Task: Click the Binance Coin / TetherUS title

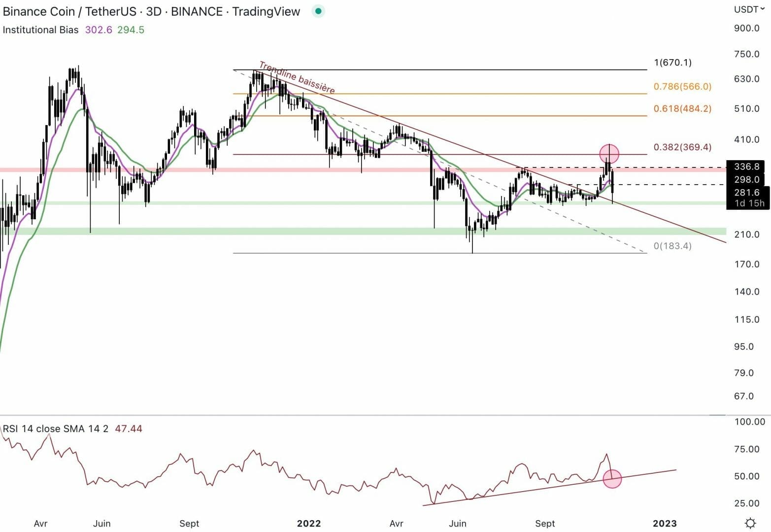Action: coord(151,11)
